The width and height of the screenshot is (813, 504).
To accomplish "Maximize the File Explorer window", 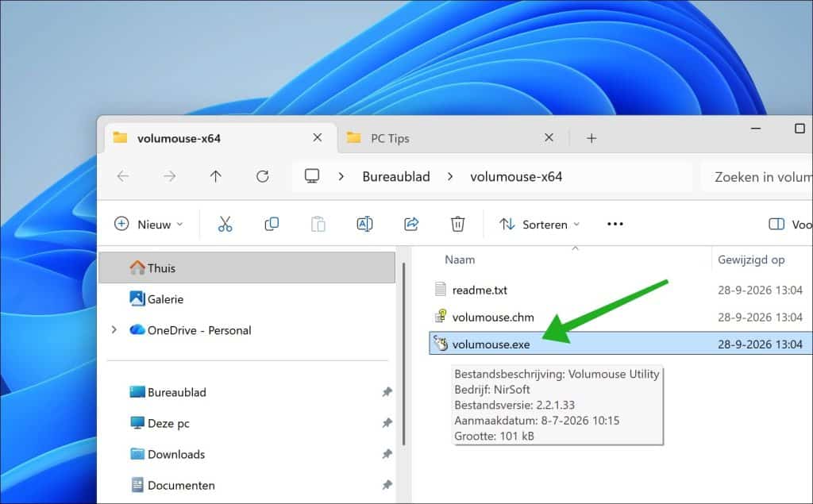I will click(x=800, y=128).
